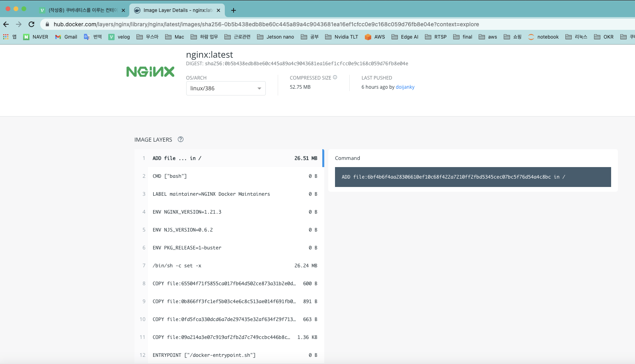Select layer 1 ADD file in /
The height and width of the screenshot is (364, 635).
229,158
